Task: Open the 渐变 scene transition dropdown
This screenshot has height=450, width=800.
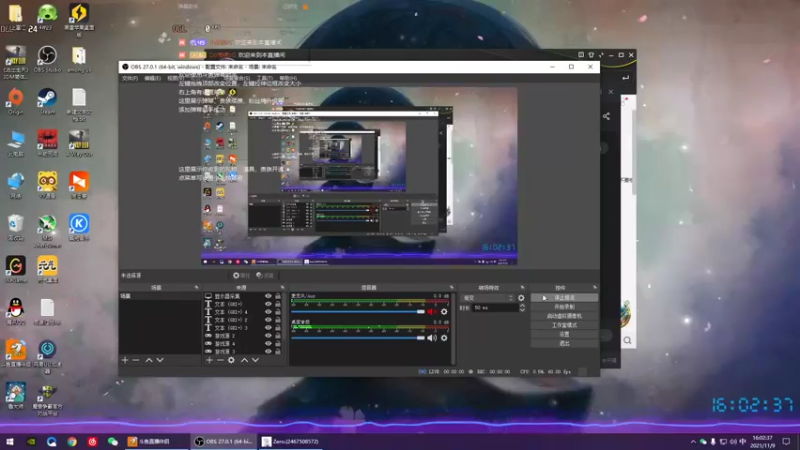Action: coord(487,298)
